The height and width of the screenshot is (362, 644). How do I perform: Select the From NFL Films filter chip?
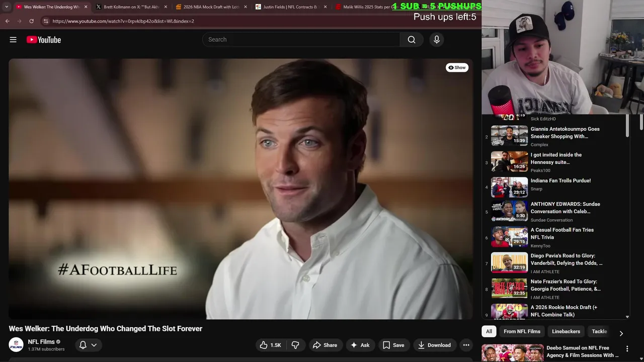(x=522, y=331)
